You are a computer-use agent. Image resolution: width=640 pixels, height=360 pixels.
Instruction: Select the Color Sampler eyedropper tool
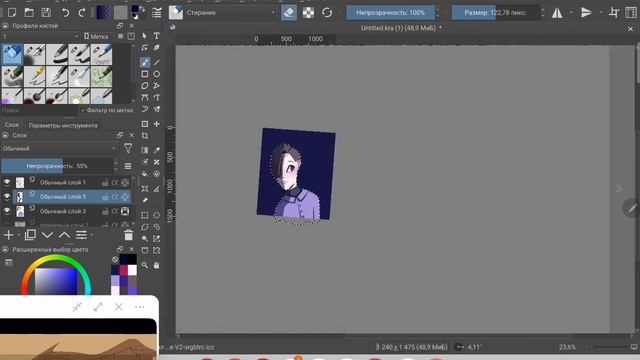[x=156, y=150]
